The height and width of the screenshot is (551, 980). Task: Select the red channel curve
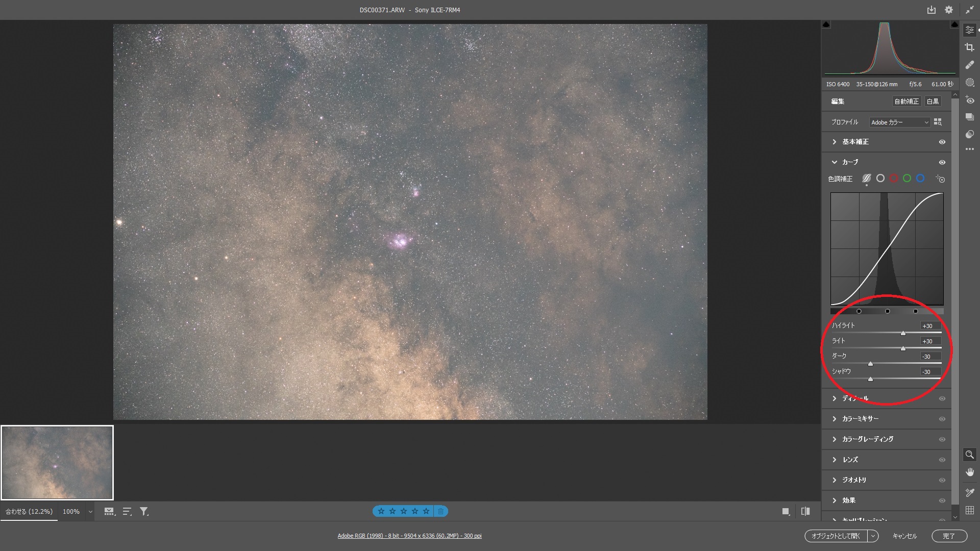[x=894, y=178]
